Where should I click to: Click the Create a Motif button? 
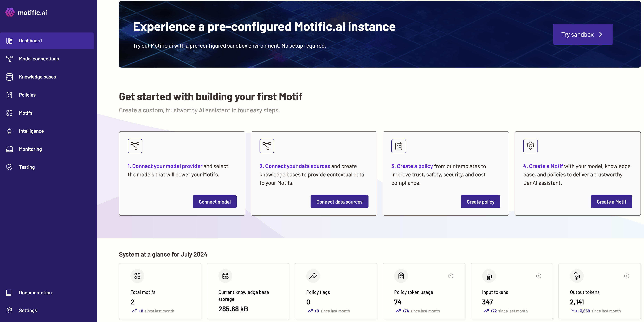point(611,202)
